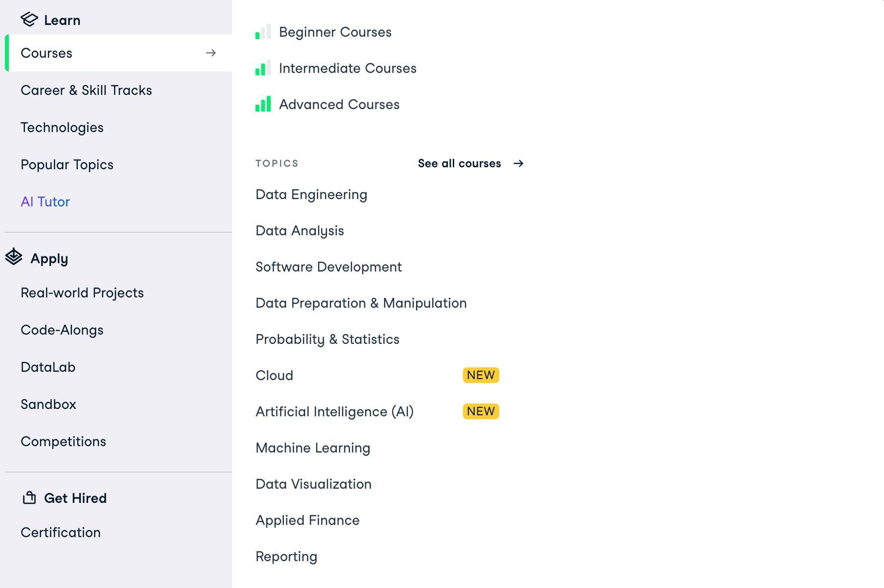
Task: Click the TOPICS section label
Action: click(x=277, y=163)
